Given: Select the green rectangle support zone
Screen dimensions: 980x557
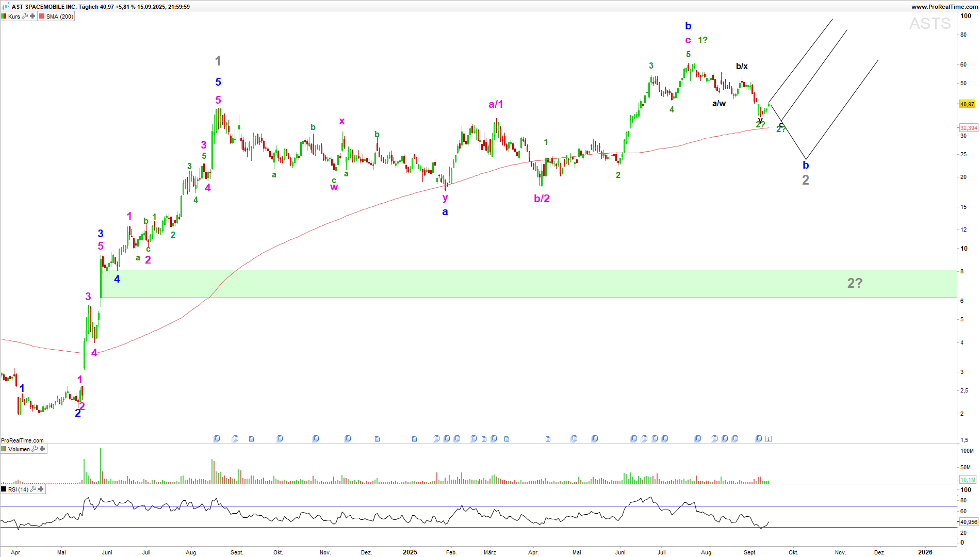Looking at the screenshot, I should [x=516, y=284].
